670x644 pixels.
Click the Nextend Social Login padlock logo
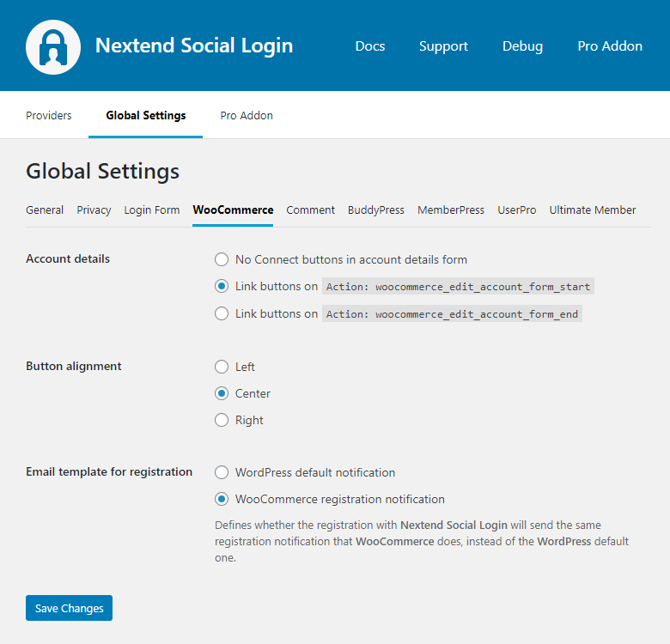tap(53, 46)
